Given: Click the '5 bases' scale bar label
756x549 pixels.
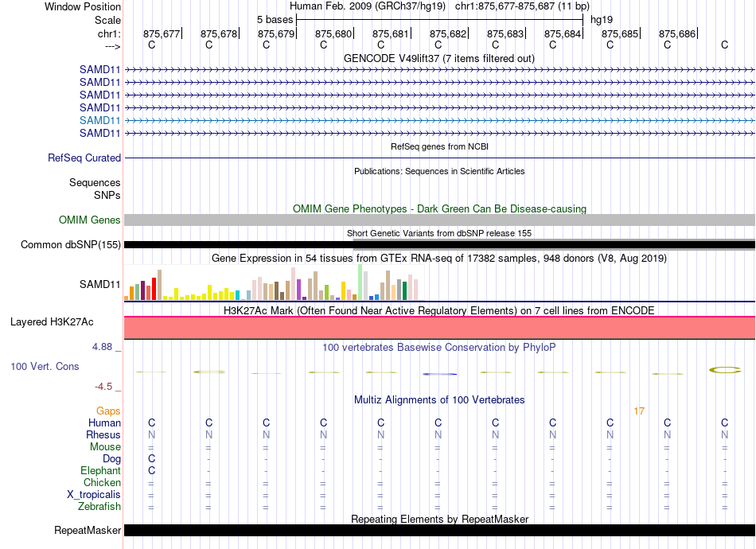Looking at the screenshot, I should pyautogui.click(x=275, y=20).
